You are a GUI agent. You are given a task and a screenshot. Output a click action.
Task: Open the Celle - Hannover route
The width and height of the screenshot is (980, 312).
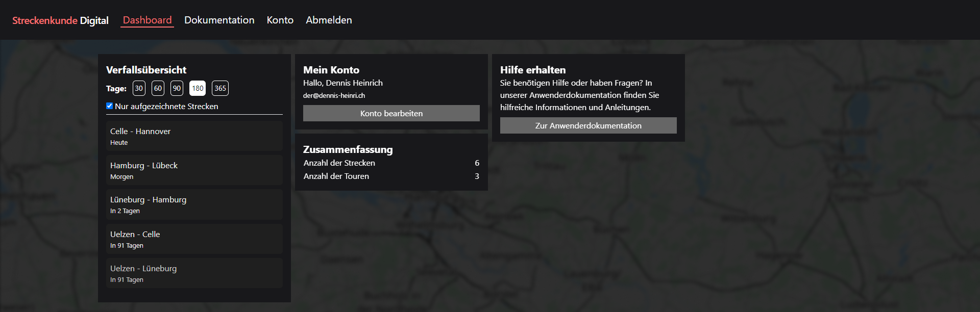click(x=194, y=136)
